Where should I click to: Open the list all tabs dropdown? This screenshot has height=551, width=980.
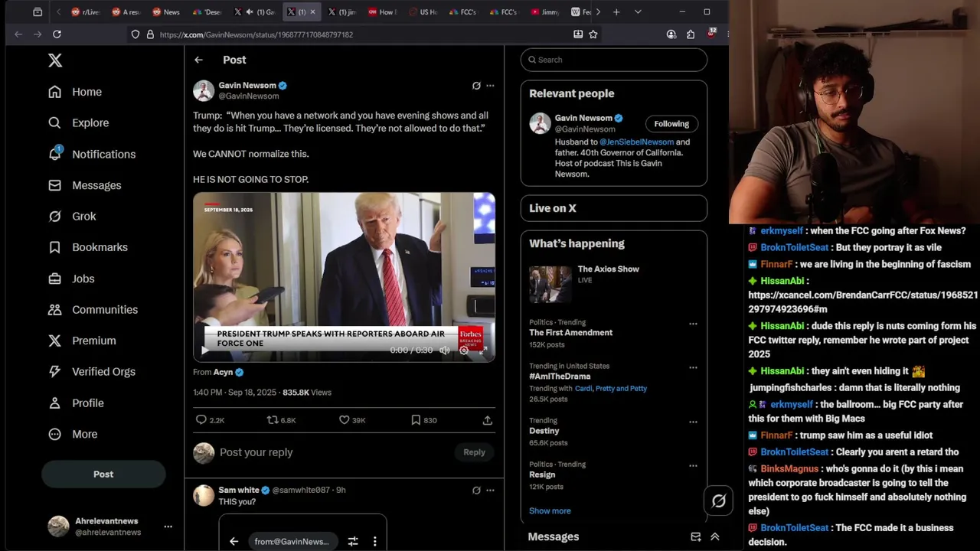(638, 12)
